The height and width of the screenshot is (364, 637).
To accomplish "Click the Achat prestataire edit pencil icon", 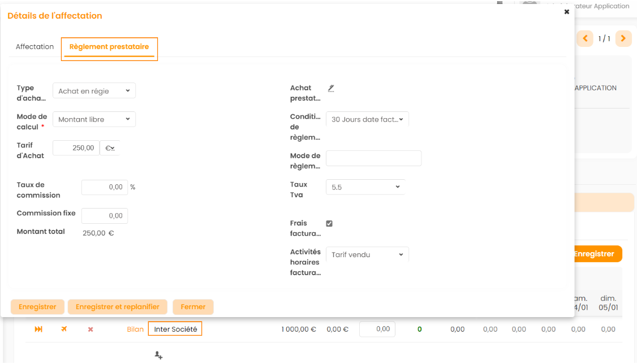I will pos(331,88).
